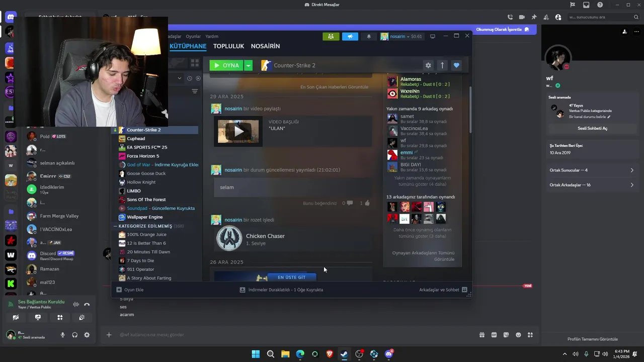Open Yardım menu in Steam
The height and width of the screenshot is (362, 644).
(212, 36)
